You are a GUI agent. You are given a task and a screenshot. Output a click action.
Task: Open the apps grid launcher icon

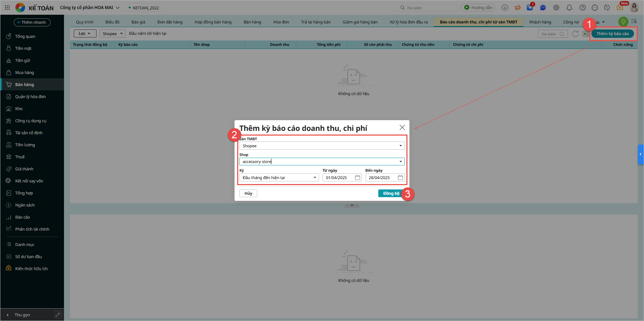coord(7,7)
